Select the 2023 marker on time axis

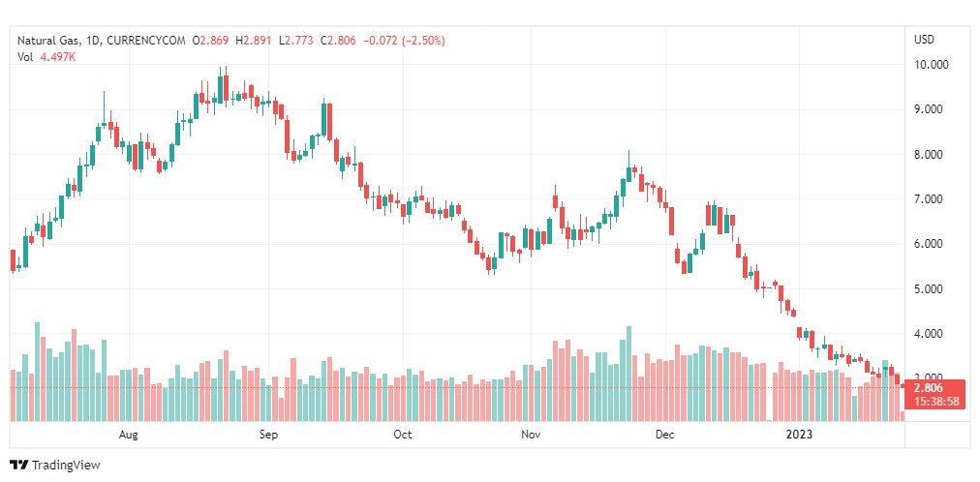[800, 435]
